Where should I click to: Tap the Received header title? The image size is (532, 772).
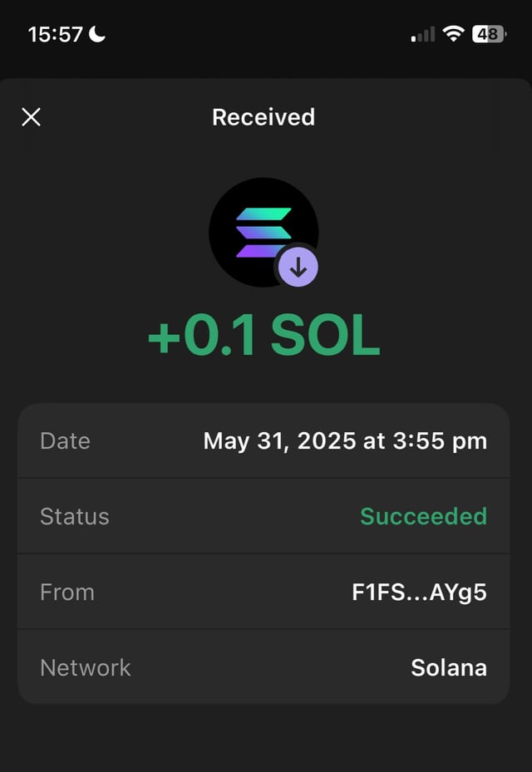point(264,117)
